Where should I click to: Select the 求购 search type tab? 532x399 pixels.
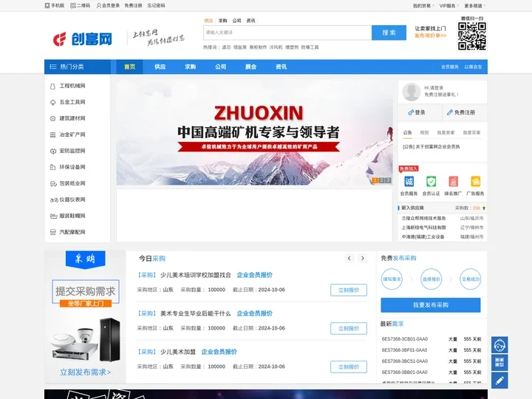point(222,21)
